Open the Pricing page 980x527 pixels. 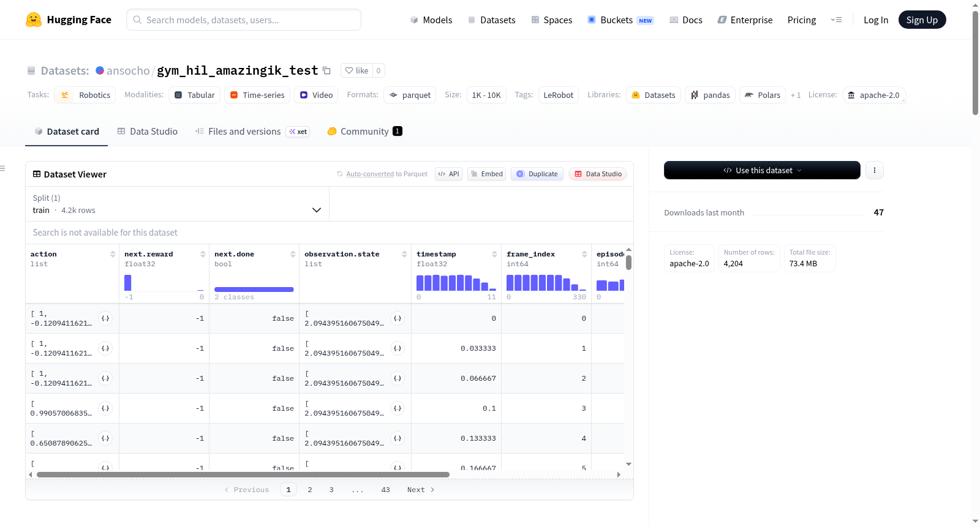(802, 20)
